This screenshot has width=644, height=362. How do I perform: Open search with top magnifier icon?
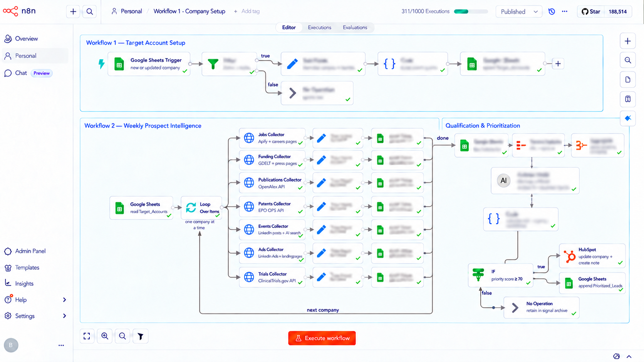pos(90,12)
